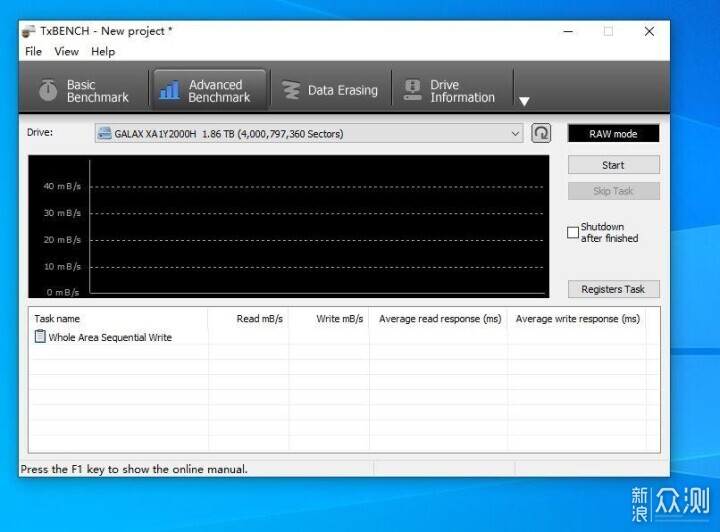Click the Whole Area Sequential Write clipboard icon
Screen dimensions: 720x532
pos(40,336)
